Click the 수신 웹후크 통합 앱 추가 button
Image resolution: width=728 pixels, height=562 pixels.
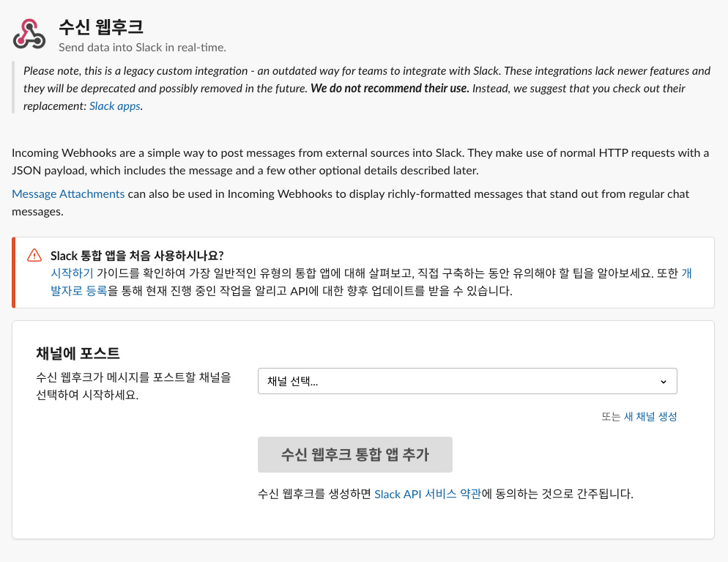pos(355,454)
